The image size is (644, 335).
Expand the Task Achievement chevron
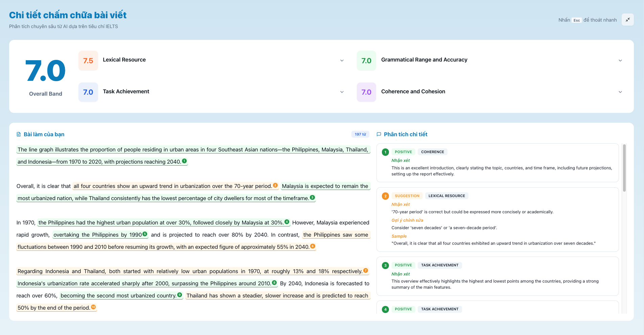342,92
